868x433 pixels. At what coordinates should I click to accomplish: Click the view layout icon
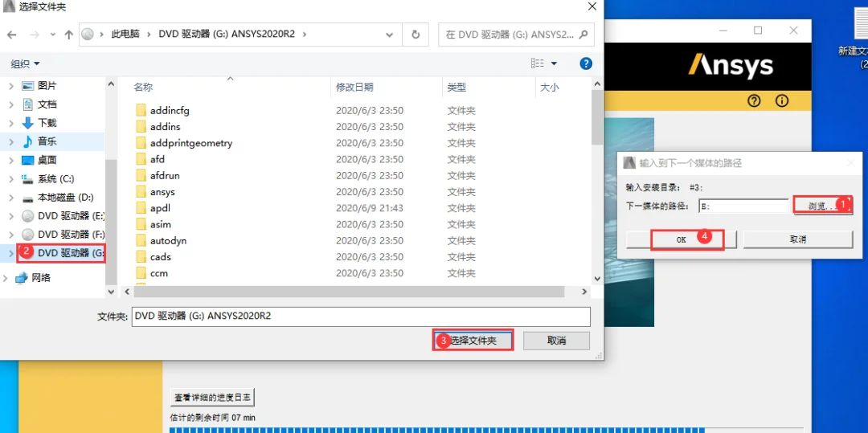coord(537,63)
